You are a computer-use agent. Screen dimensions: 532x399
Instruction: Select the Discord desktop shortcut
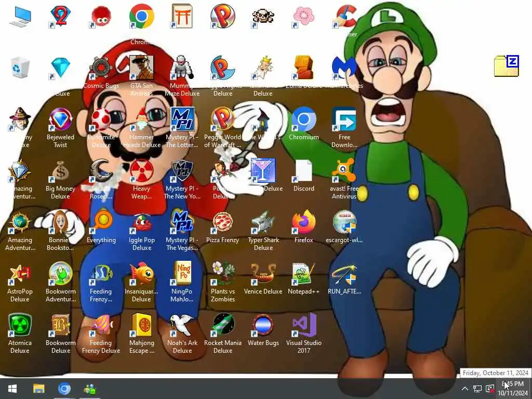click(303, 171)
